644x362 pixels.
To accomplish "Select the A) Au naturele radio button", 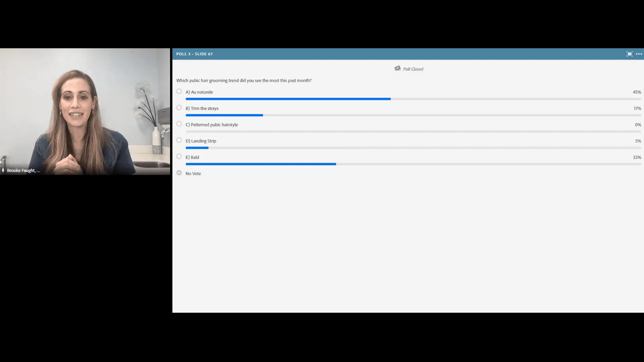I will coord(179,91).
